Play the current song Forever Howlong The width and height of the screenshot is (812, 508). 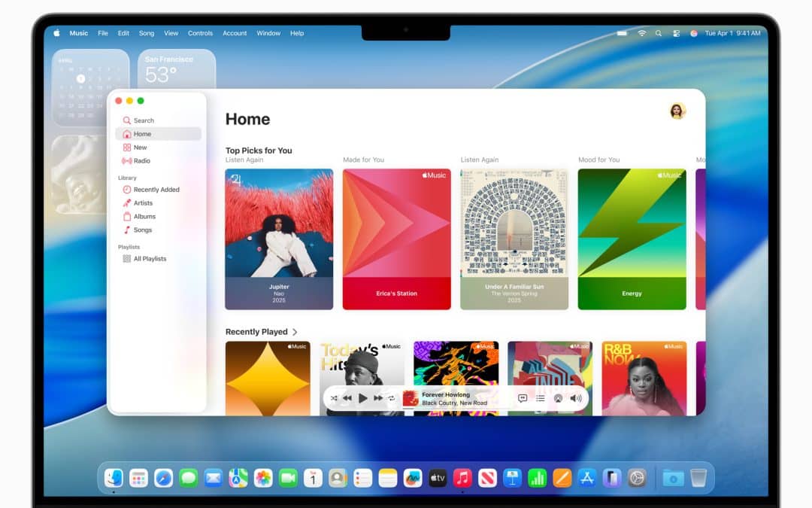(363, 398)
